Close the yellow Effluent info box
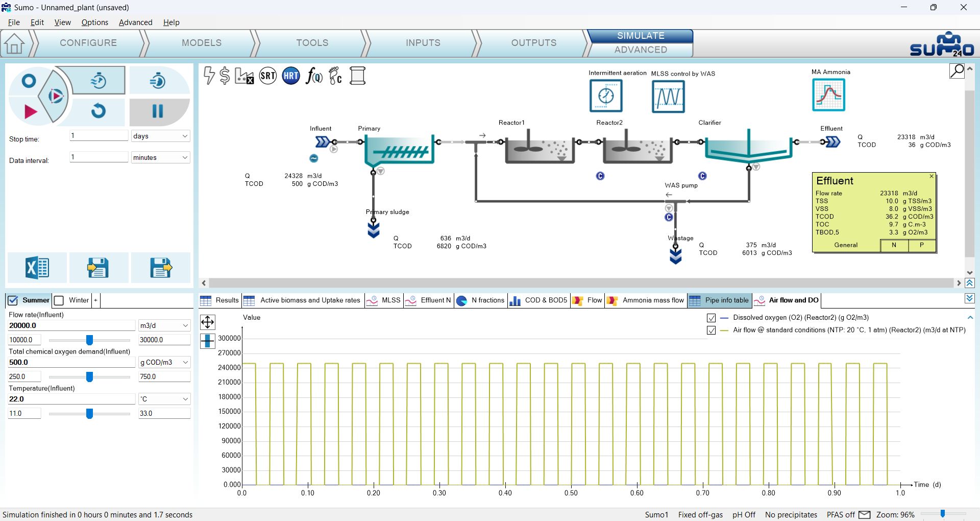980x521 pixels. [932, 176]
